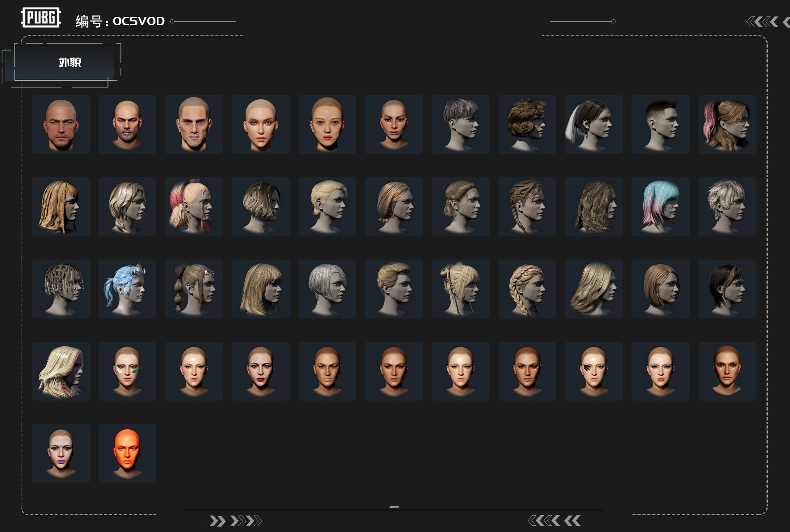
Task: Choose the blue ponytail with hair ornaments
Action: (127, 289)
